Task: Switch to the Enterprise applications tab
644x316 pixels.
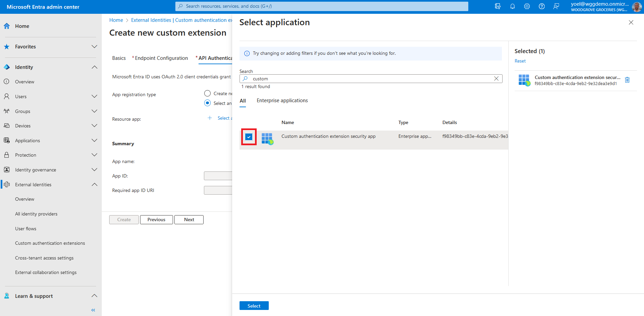Action: tap(282, 101)
